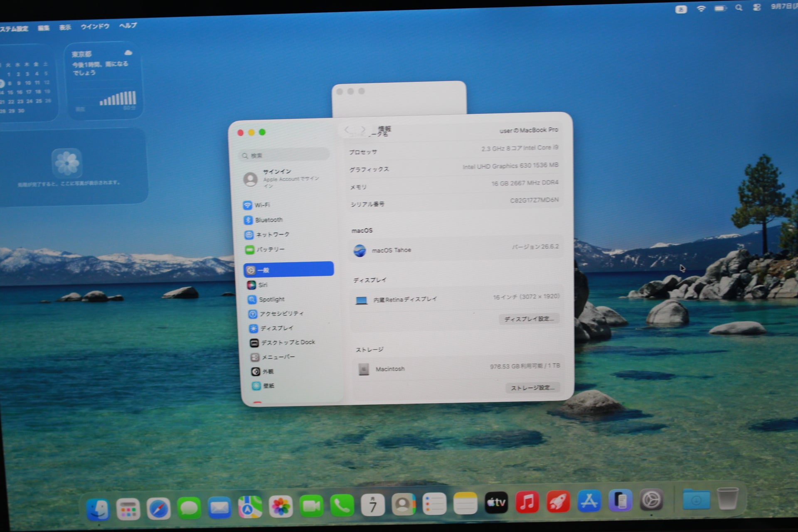Go forward with the toolbar forward arrow

coord(363,130)
